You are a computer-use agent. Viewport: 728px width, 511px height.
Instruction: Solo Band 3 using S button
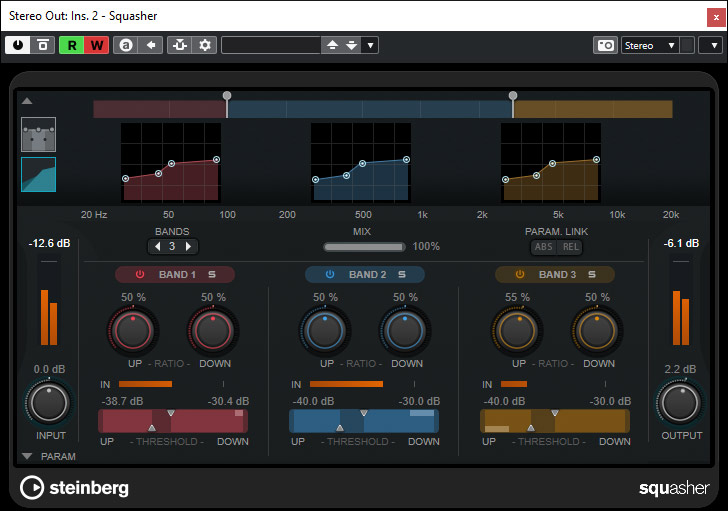click(591, 274)
